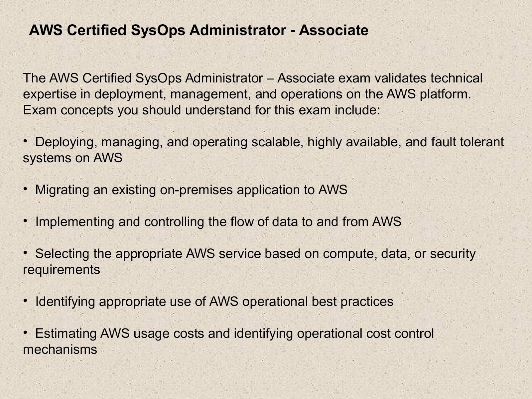Select the 'Selecting the appropriate AWS service' bullet
This screenshot has height=399, width=532.
point(255,254)
